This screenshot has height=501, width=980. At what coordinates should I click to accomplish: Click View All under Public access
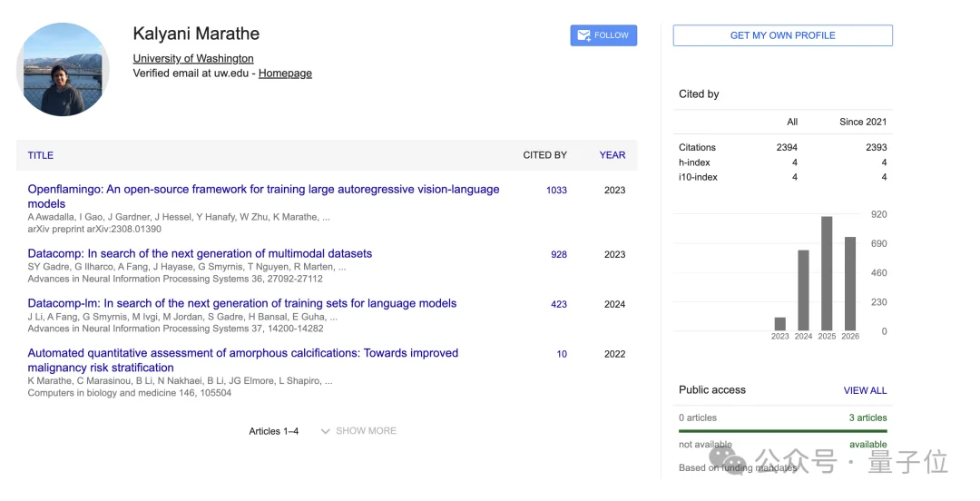(x=865, y=390)
